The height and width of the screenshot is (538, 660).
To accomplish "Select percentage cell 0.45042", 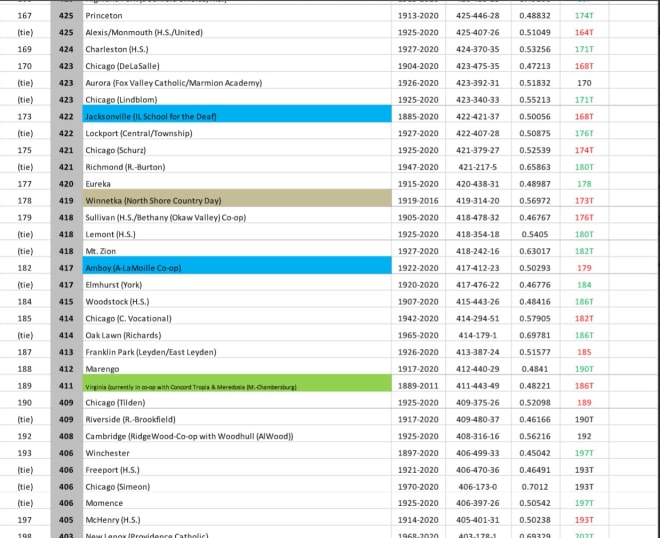I will click(535, 453).
